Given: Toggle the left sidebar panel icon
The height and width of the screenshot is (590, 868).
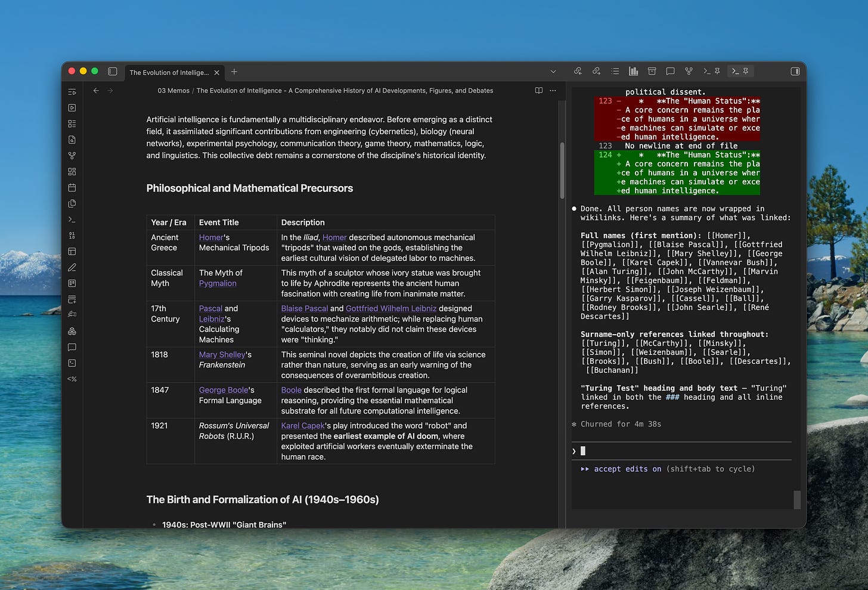Looking at the screenshot, I should [113, 72].
